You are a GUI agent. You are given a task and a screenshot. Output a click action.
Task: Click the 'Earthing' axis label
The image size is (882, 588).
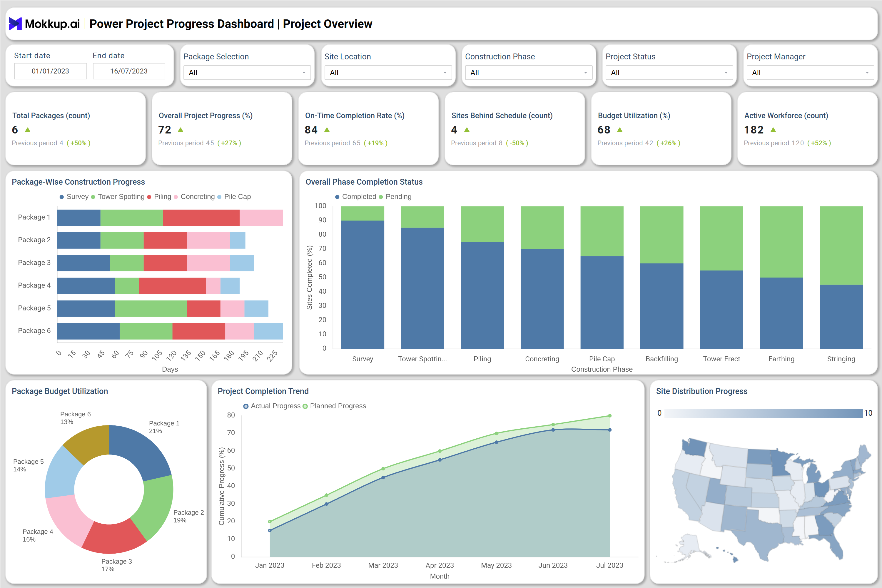(781, 359)
